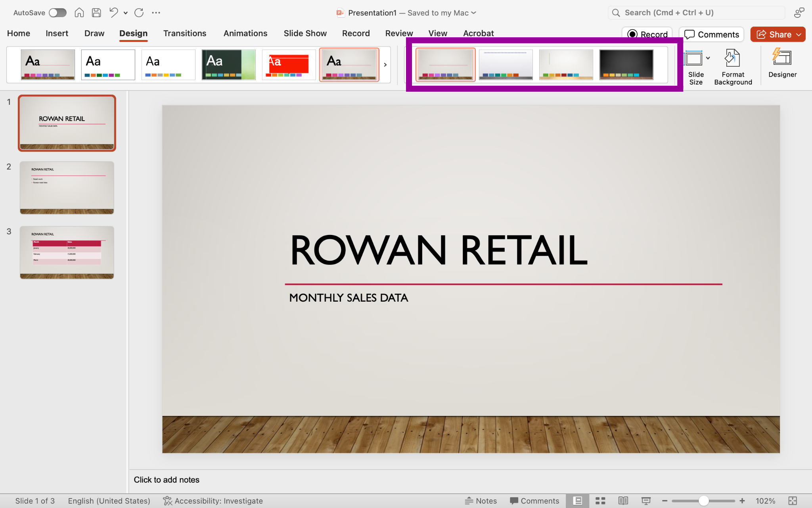Click the Redo circular arrow icon
The width and height of the screenshot is (812, 508).
(x=139, y=13)
